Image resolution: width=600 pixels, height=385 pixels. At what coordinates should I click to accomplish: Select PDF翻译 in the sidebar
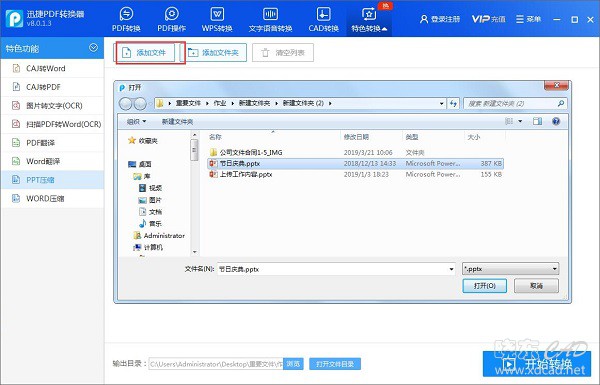pos(52,143)
